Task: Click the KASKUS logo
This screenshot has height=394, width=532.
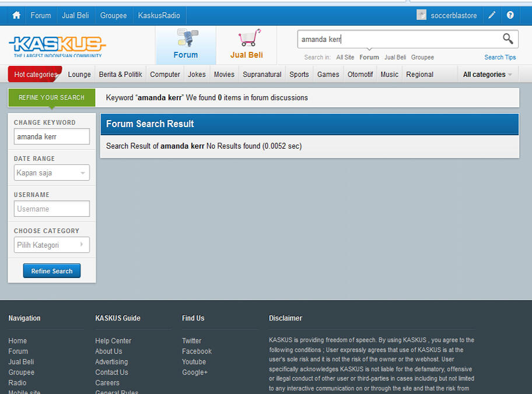Action: pyautogui.click(x=57, y=47)
